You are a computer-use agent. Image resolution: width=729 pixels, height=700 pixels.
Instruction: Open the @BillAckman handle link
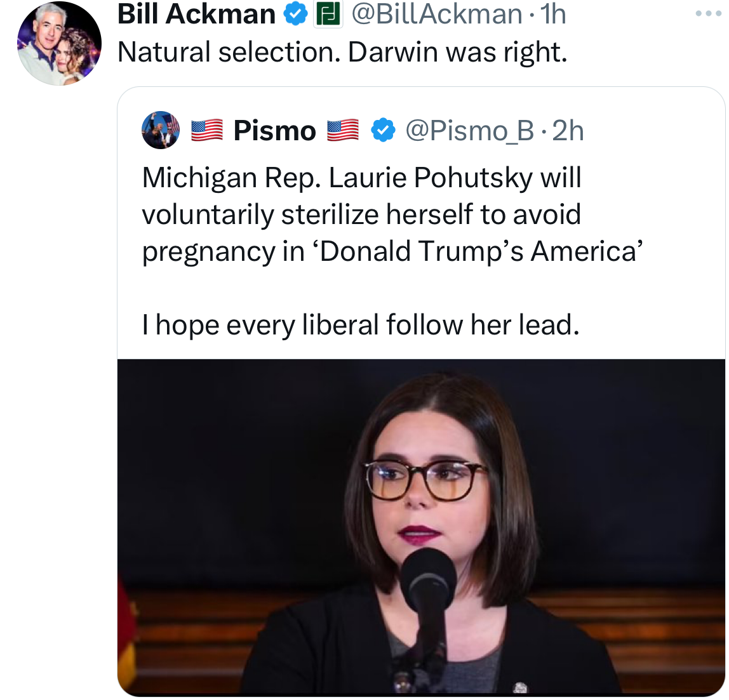pyautogui.click(x=436, y=14)
